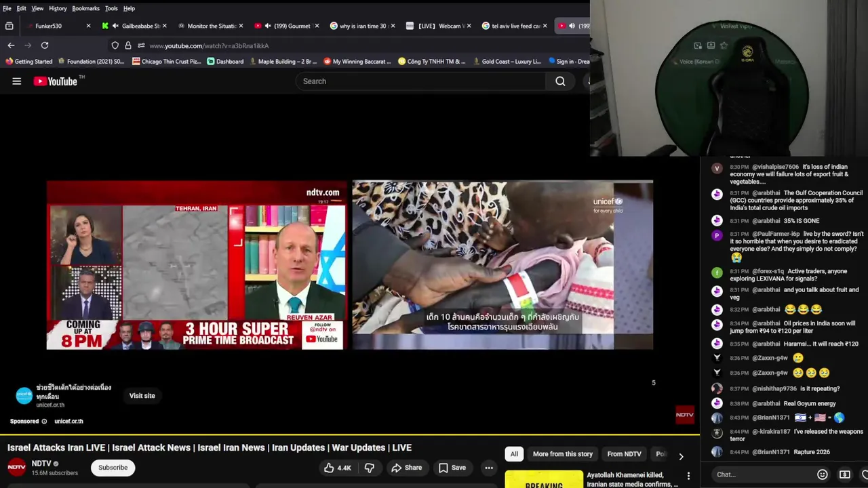Viewport: 868px width, 488px height.
Task: Click chat username @nishithap9736
Action: [774, 389]
